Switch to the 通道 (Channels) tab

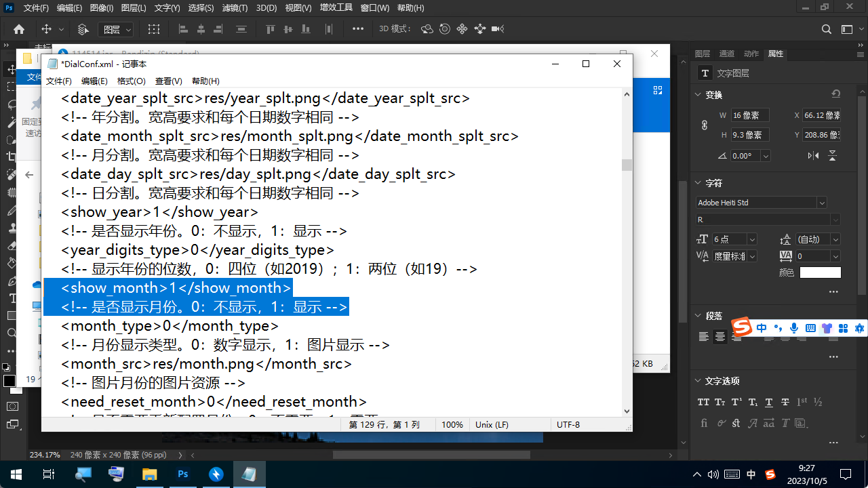pos(726,54)
